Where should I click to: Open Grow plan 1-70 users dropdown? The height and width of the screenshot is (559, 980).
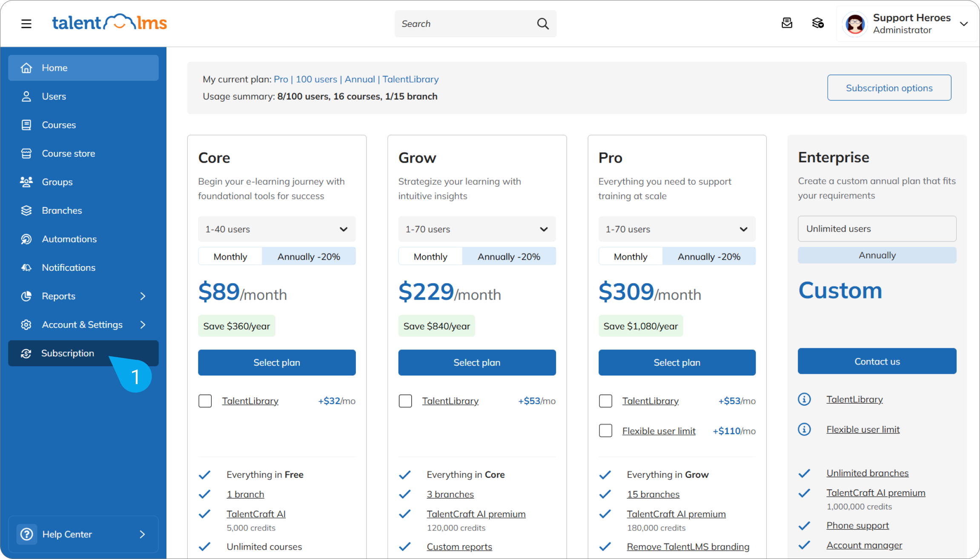click(x=477, y=229)
